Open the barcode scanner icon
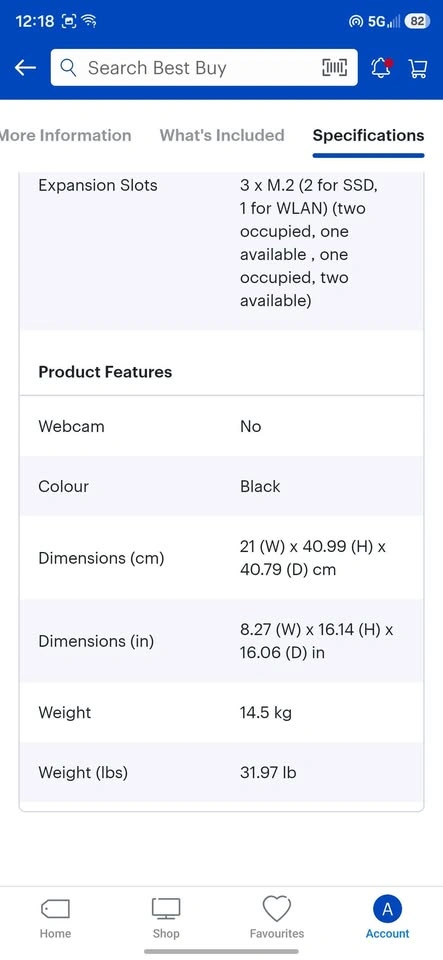This screenshot has height=960, width=443. click(x=334, y=68)
